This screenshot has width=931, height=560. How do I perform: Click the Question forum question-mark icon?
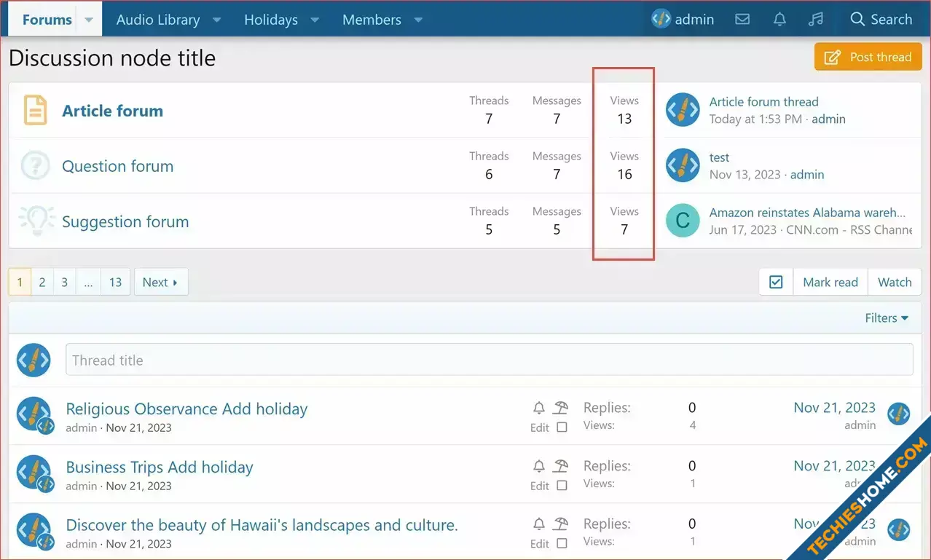pyautogui.click(x=35, y=165)
